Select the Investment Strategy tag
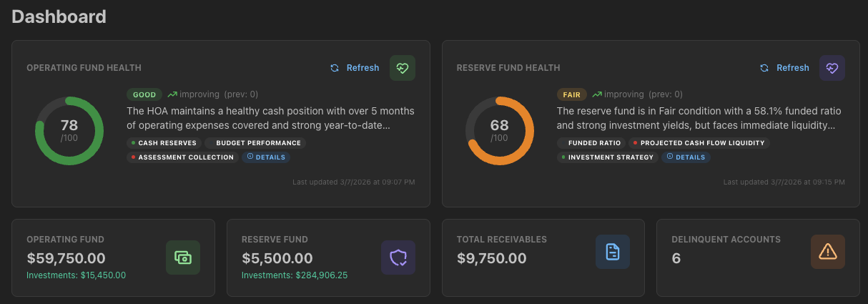868x304 pixels. (x=607, y=157)
